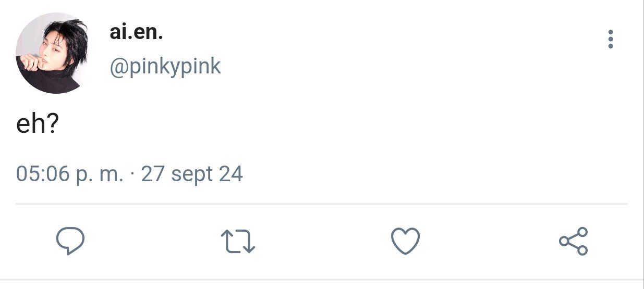Share the tweet using the share icon

point(574,241)
